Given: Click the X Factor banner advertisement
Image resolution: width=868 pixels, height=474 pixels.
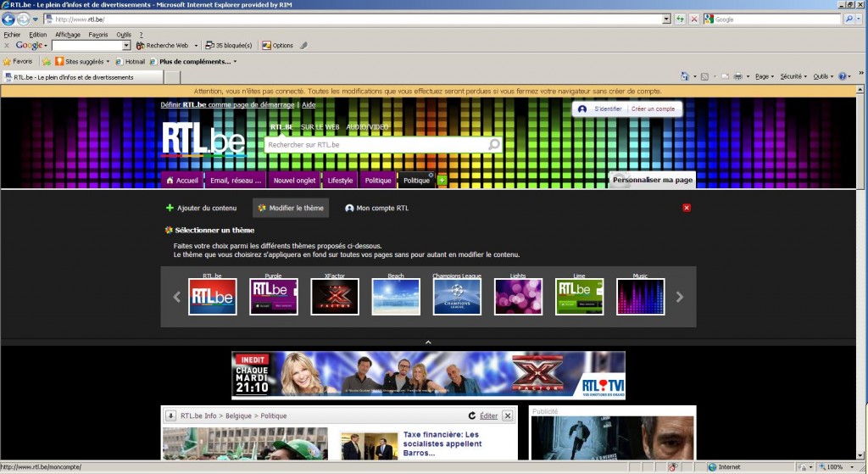Looking at the screenshot, I should pos(428,375).
